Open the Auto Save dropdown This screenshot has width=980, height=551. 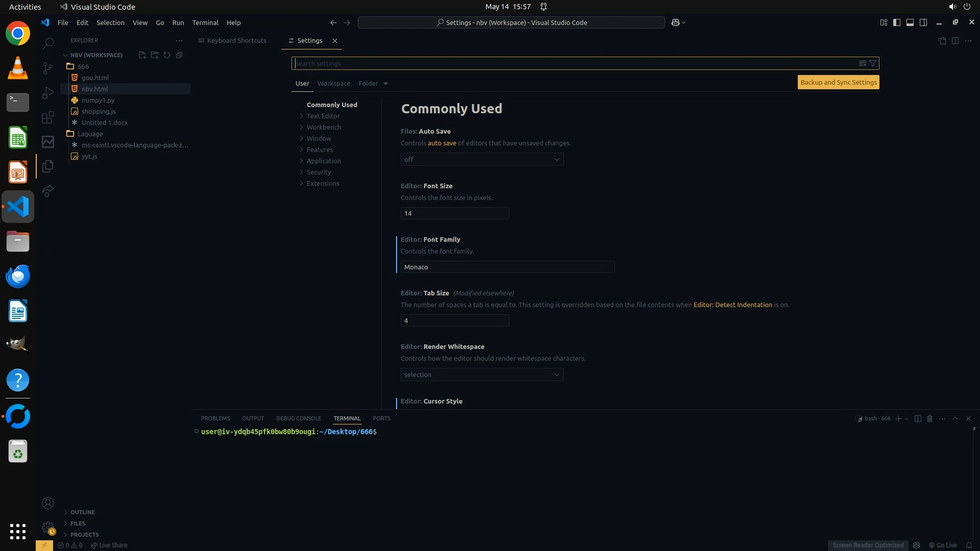click(x=482, y=160)
